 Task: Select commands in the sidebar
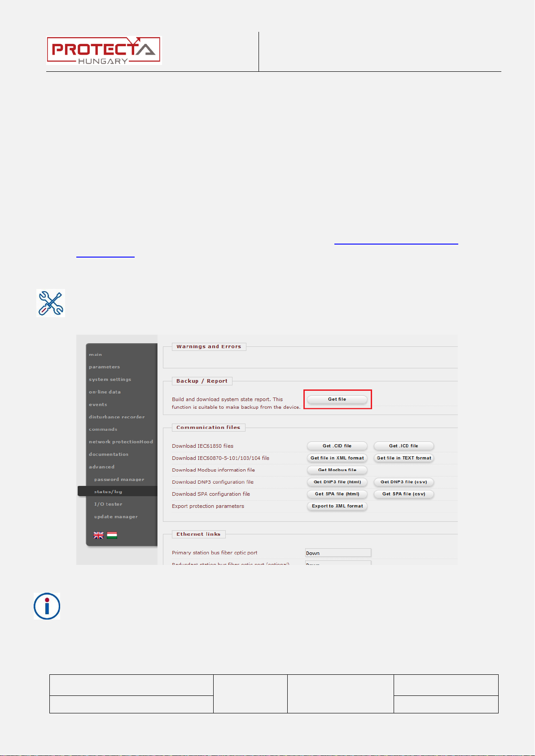(x=103, y=429)
